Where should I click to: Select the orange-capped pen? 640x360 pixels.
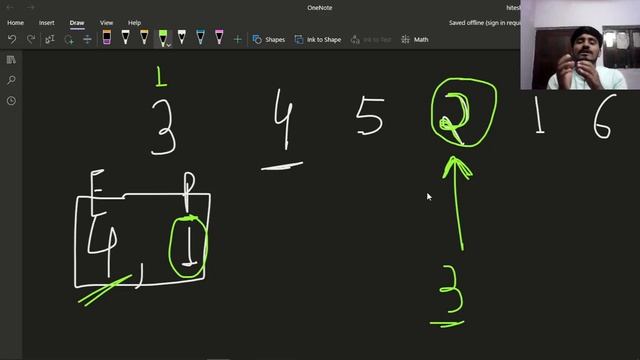tap(144, 37)
